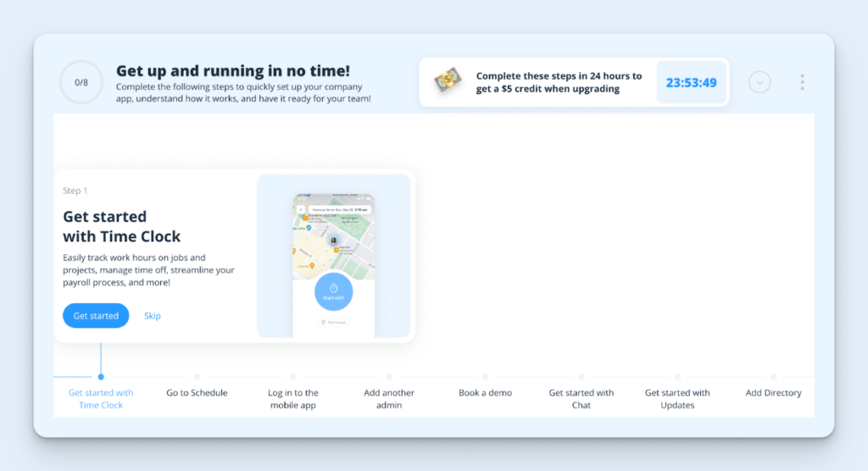Select the Get started with Time Clock step
Image resolution: width=868 pixels, height=471 pixels.
click(x=101, y=398)
